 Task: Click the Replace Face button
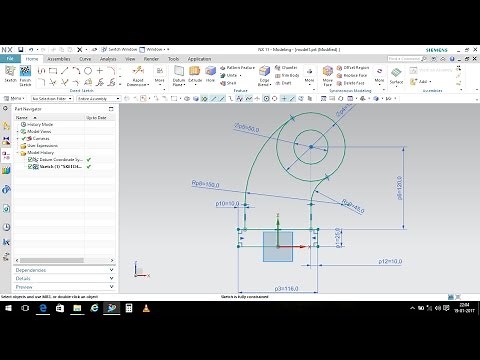[352, 75]
